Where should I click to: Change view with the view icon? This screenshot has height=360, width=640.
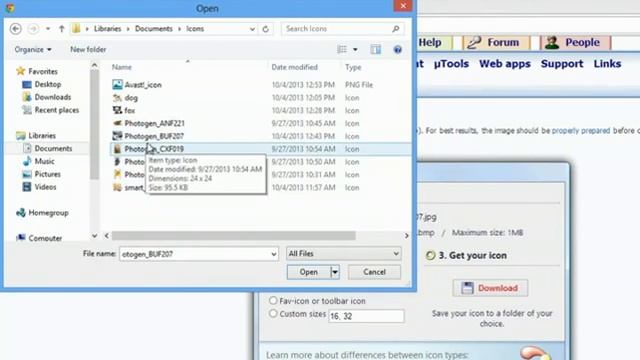[x=342, y=49]
